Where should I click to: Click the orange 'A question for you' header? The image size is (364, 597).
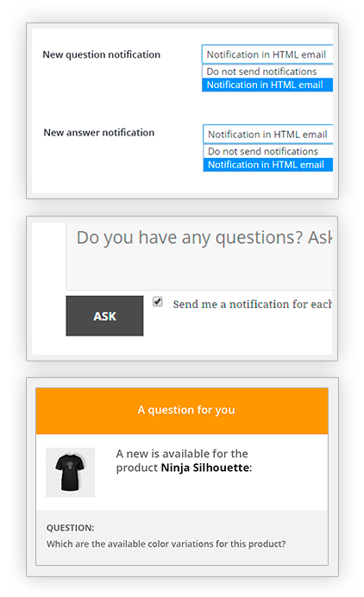coord(182,412)
